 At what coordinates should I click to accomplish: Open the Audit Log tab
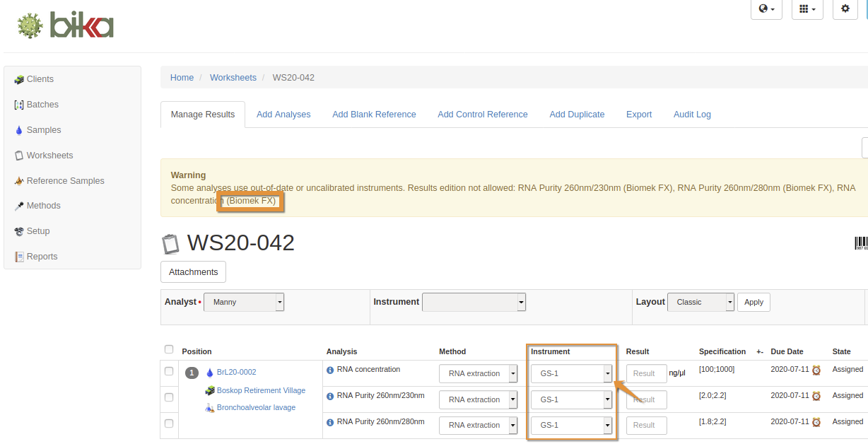[692, 115]
